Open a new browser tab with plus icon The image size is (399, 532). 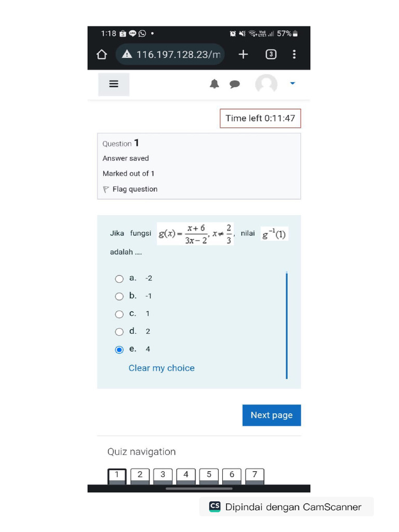pyautogui.click(x=243, y=55)
